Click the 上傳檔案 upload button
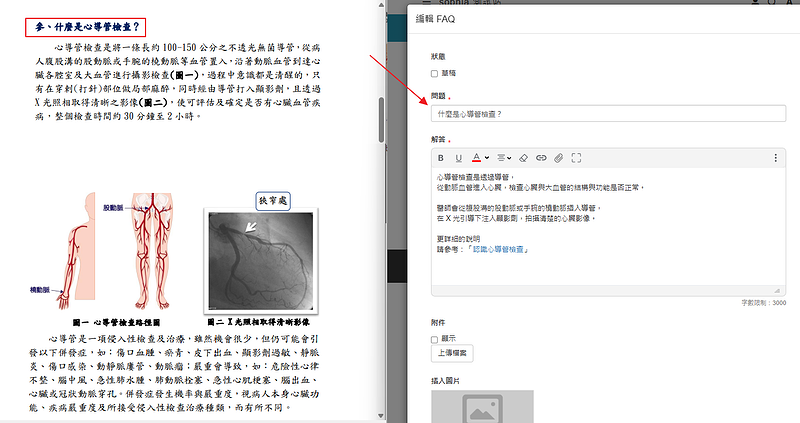 (x=454, y=354)
